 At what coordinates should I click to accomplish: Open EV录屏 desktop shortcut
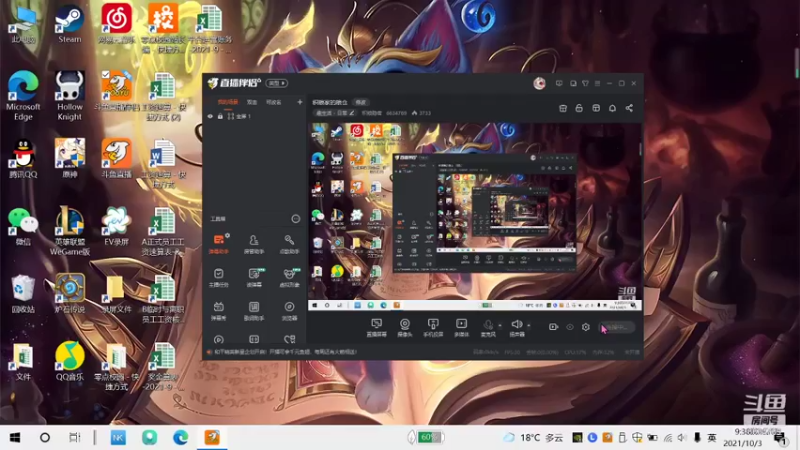pyautogui.click(x=116, y=227)
